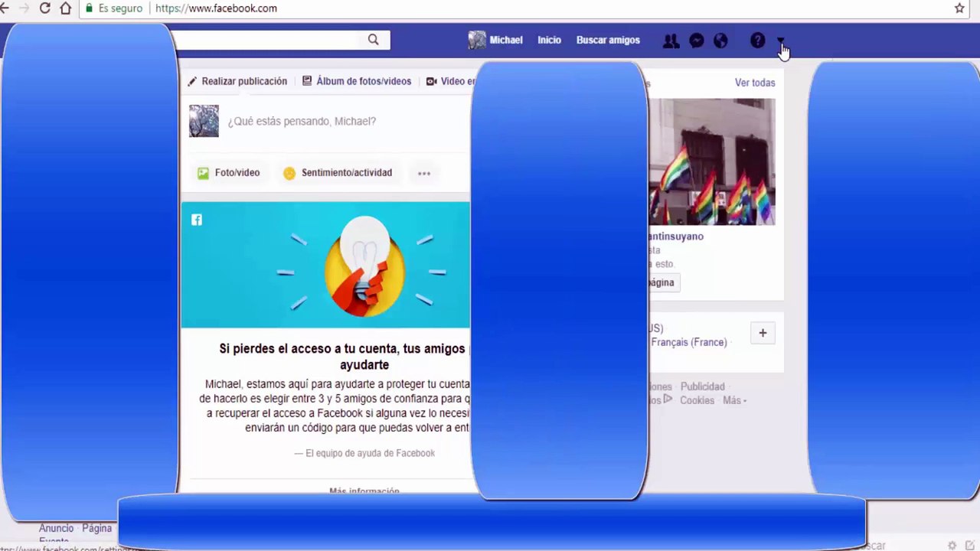Select the Álbum de fotos/videos tab
Screen dimensions: 980x551
(357, 81)
